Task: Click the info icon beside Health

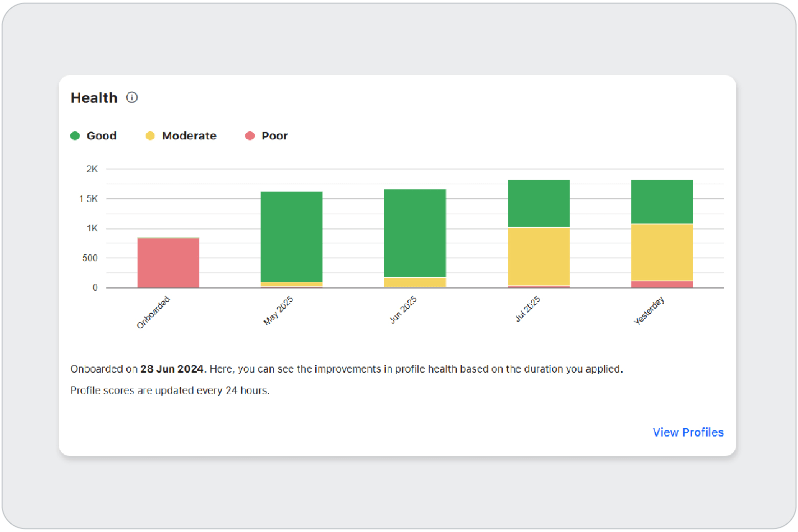Action: click(132, 98)
